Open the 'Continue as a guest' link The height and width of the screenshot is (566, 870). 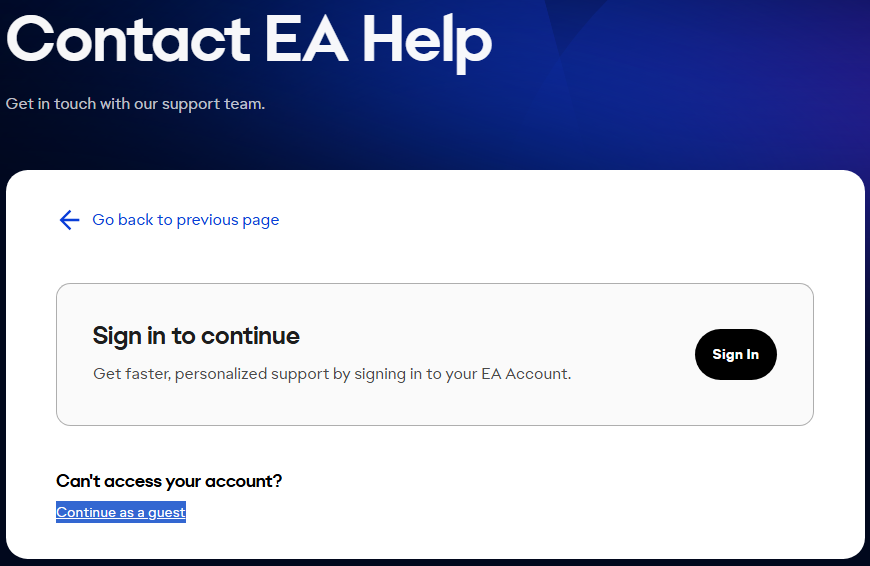[x=121, y=513]
